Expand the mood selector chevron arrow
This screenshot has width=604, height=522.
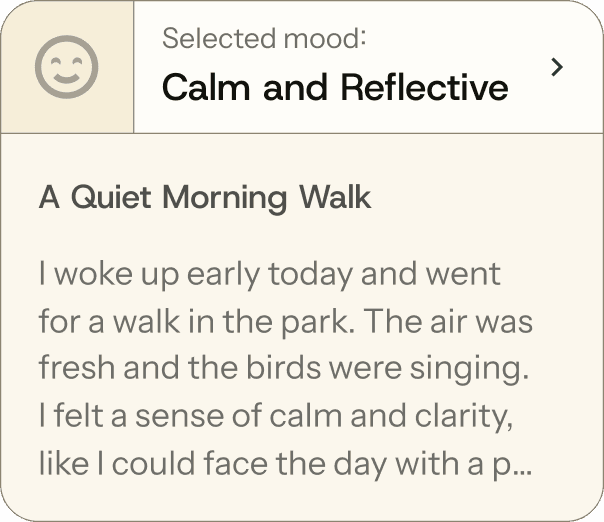pyautogui.click(x=558, y=67)
